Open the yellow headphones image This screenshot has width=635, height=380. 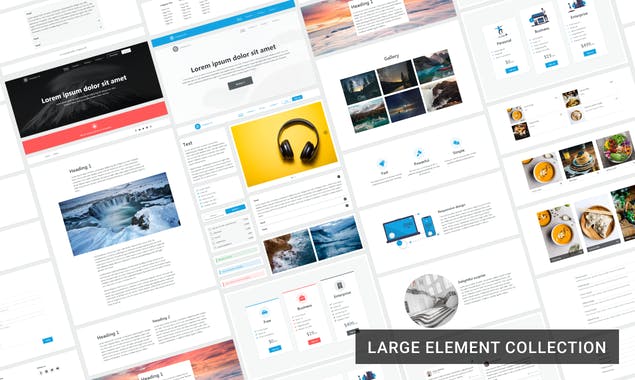click(284, 144)
